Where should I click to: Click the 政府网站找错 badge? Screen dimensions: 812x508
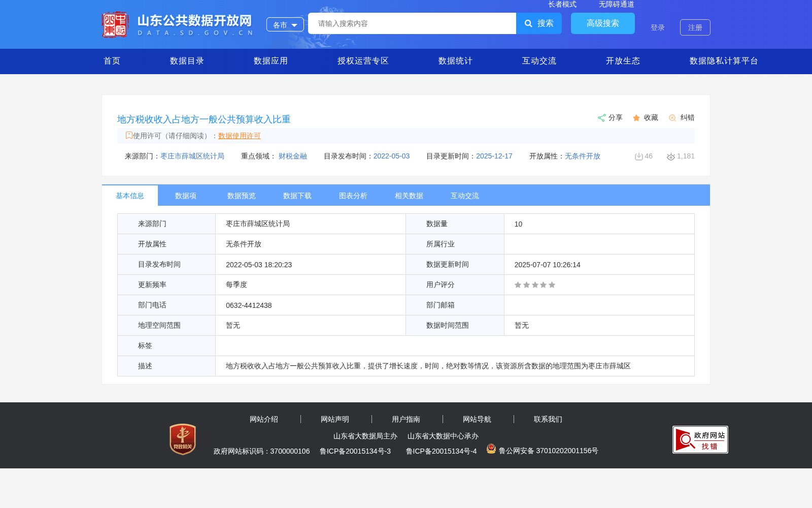click(700, 439)
